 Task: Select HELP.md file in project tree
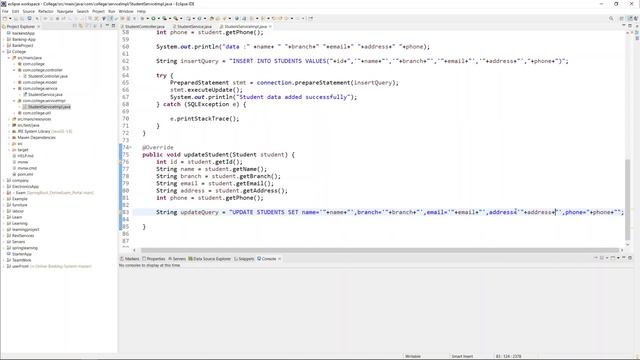[23, 156]
